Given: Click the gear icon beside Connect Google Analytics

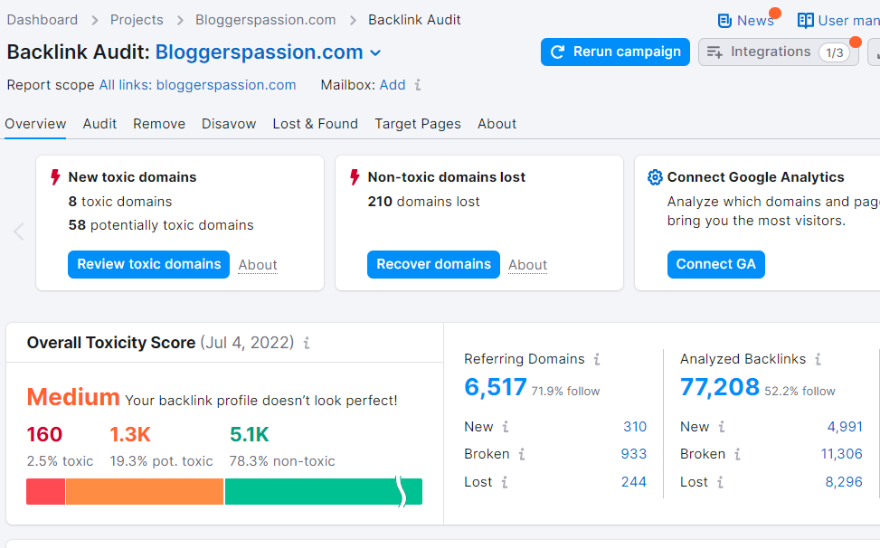Looking at the screenshot, I should pyautogui.click(x=654, y=177).
